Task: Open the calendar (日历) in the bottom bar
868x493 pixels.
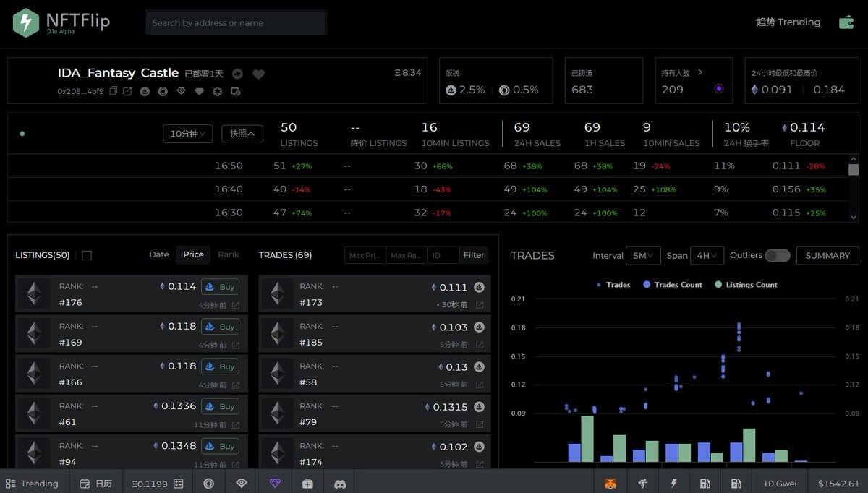Action: [x=95, y=483]
